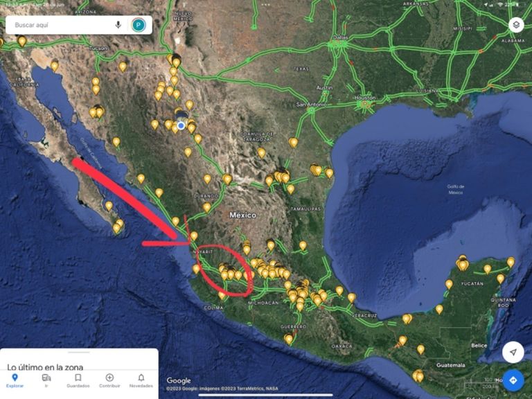This screenshot has height=399, width=532.
Task: Open the Guardados saved places tab
Action: 78,381
